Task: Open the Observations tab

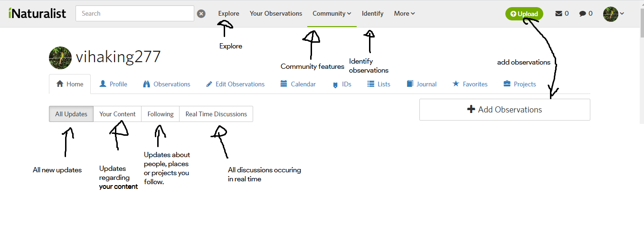Action: (167, 84)
